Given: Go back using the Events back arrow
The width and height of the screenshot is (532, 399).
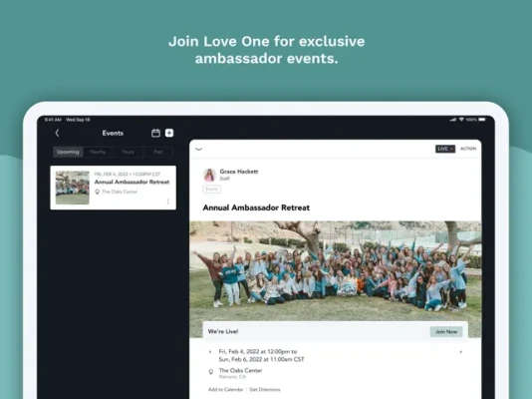Looking at the screenshot, I should pyautogui.click(x=57, y=133).
